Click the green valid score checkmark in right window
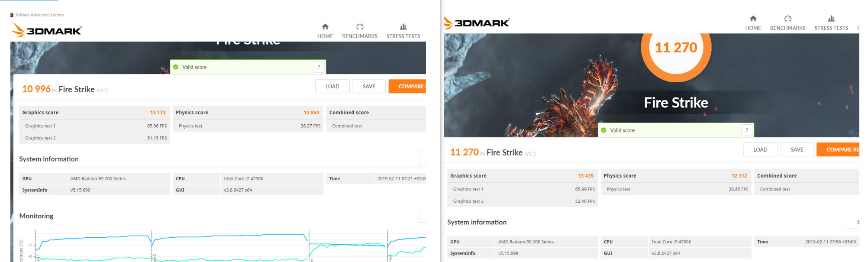The image size is (868, 262). (x=603, y=130)
